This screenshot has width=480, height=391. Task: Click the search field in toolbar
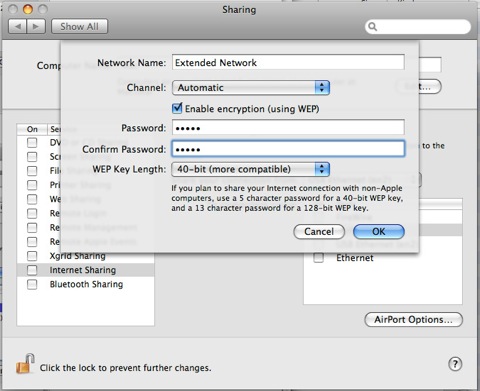click(418, 27)
